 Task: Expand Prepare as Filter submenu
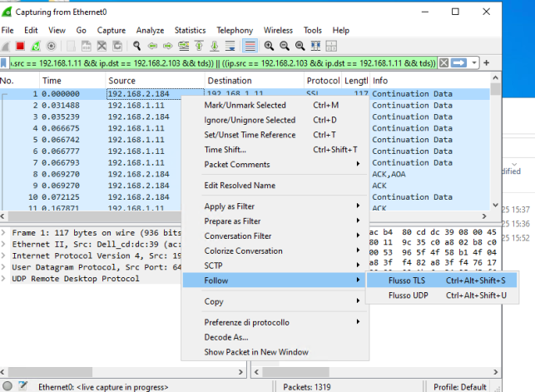tap(275, 221)
